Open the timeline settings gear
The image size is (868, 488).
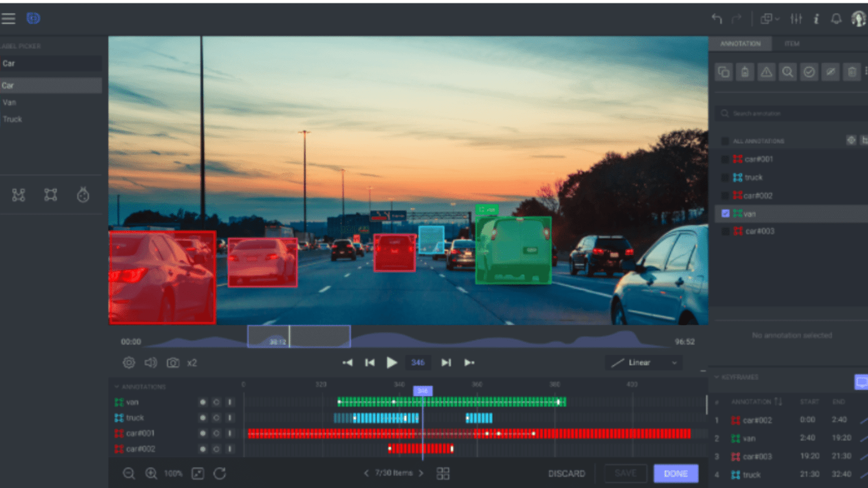tap(129, 363)
